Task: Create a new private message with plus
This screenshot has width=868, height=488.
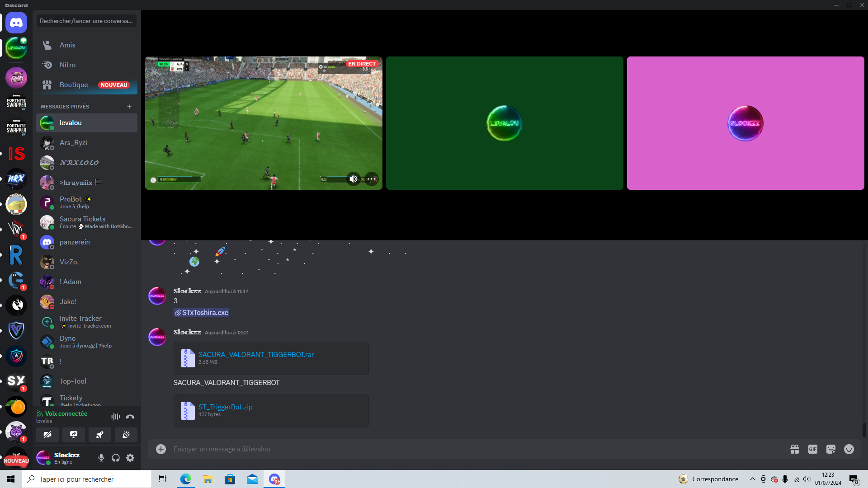Action: [129, 107]
